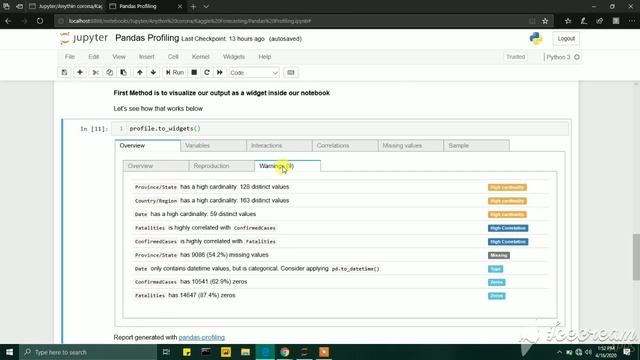Cut selected cells with the scissors icon
The image size is (640, 360).
96,73
